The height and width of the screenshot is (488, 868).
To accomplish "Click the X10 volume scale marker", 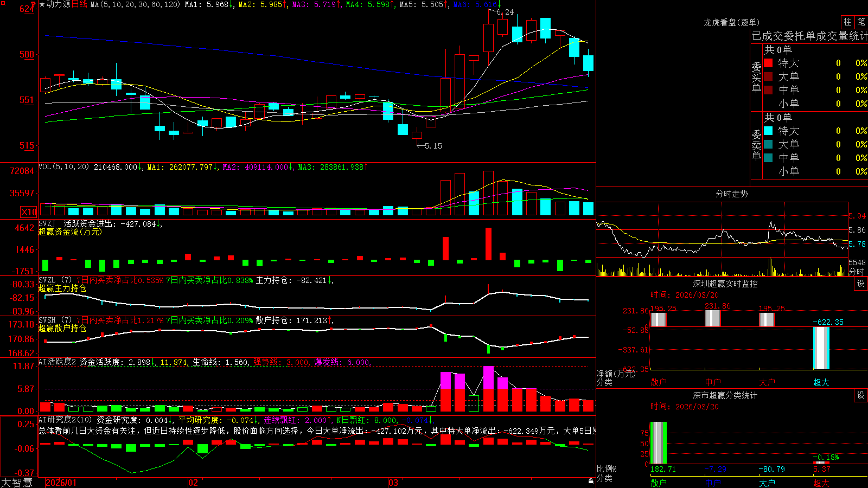I will 29,212.
